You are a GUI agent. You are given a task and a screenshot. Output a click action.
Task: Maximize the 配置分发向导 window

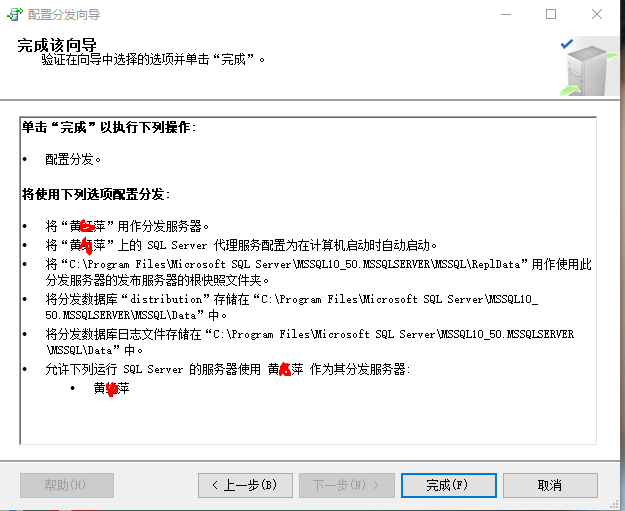point(551,14)
